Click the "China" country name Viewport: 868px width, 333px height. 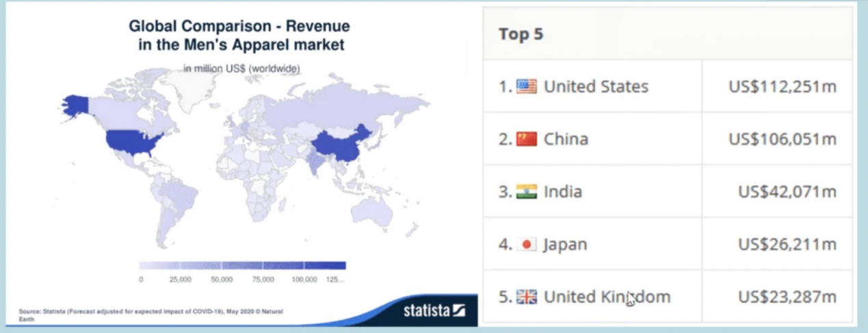(x=566, y=139)
